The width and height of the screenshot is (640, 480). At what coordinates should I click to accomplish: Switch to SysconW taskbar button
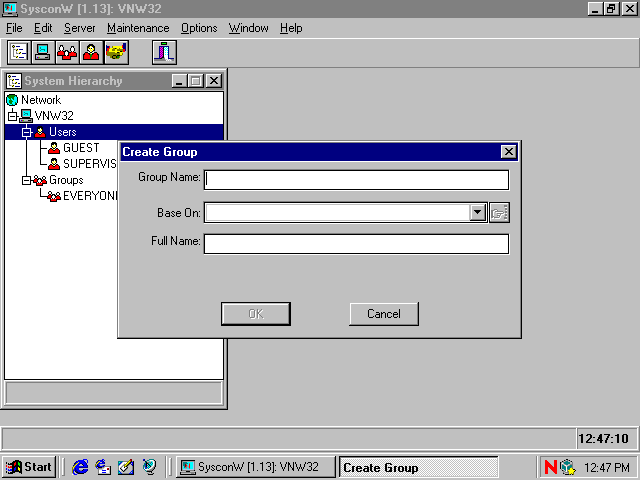click(x=256, y=467)
